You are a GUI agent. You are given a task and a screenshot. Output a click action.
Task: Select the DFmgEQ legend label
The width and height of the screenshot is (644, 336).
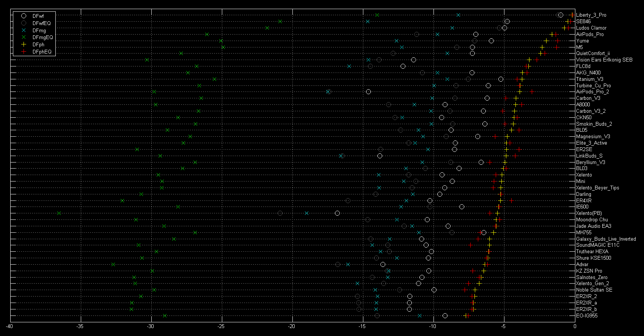tap(43, 37)
